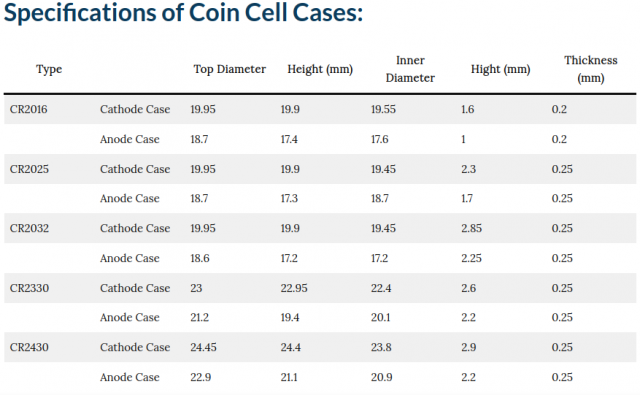This screenshot has height=395, width=640.
Task: Click the CR2430 type cell
Action: click(29, 347)
